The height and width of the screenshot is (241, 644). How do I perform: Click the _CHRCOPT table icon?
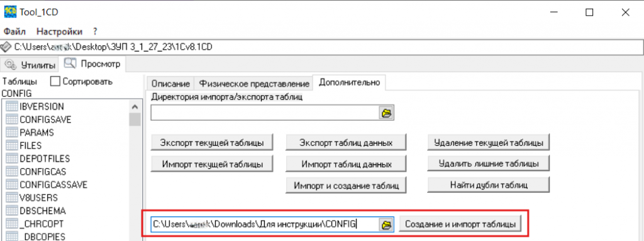[12, 224]
